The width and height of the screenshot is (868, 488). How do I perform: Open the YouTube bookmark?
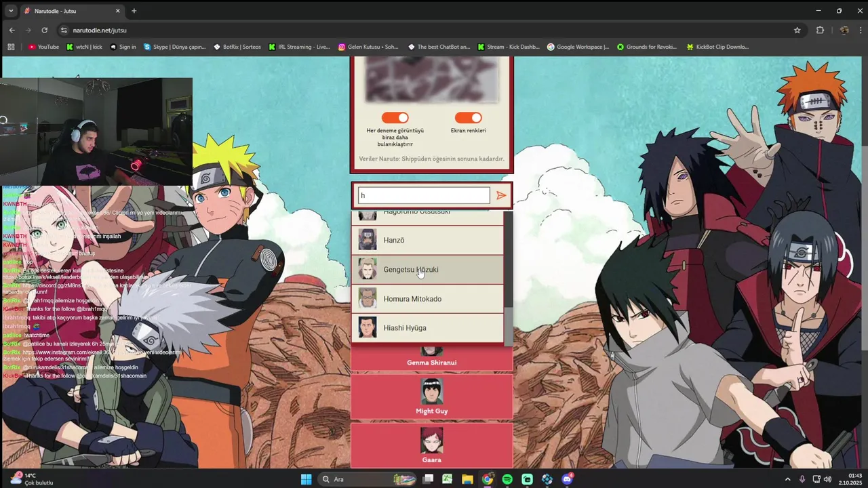43,47
